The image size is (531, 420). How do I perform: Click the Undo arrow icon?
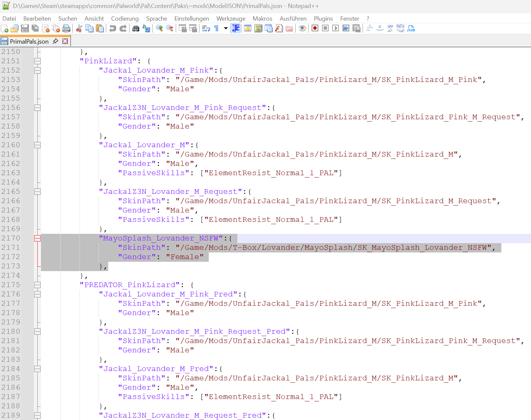(113, 29)
